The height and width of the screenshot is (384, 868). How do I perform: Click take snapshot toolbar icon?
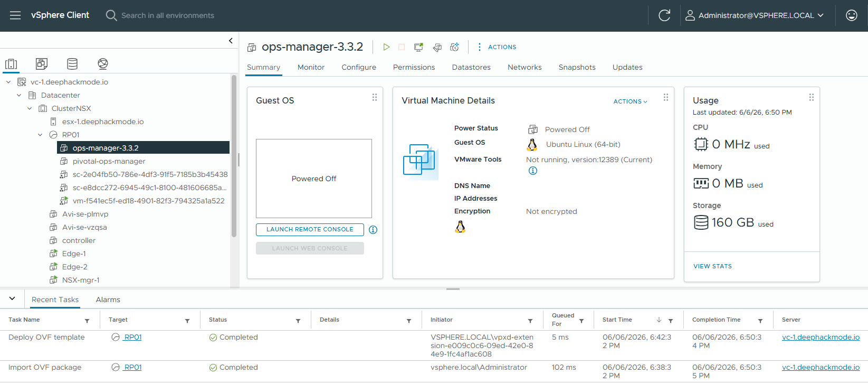point(454,47)
